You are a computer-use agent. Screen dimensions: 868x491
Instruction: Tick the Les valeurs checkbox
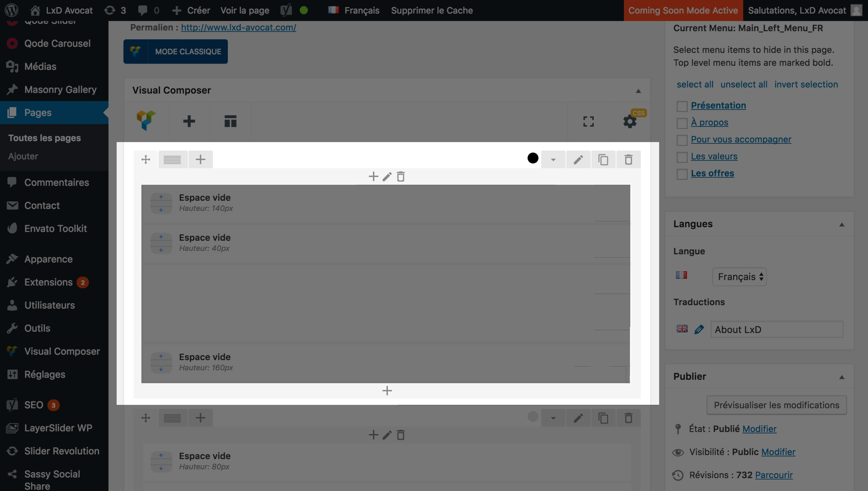tap(682, 157)
